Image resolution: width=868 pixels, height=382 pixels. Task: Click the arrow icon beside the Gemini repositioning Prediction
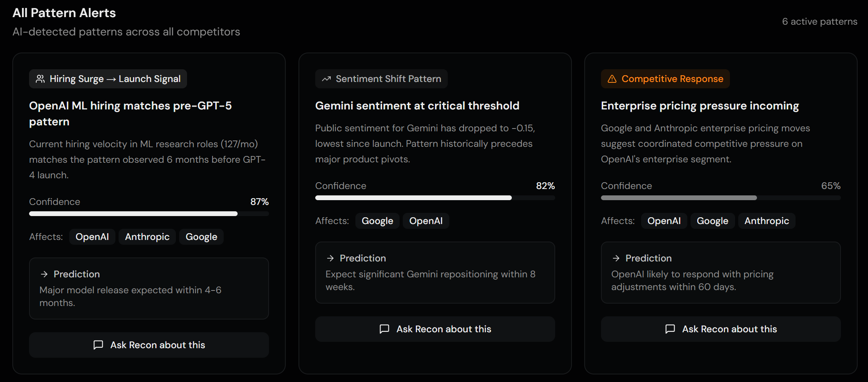(330, 258)
